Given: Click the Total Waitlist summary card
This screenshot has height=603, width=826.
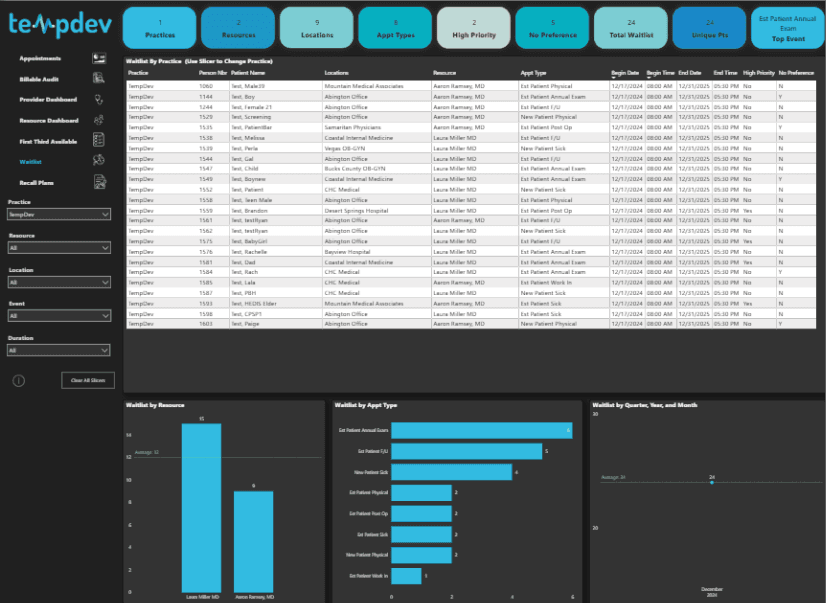Looking at the screenshot, I should (631, 28).
